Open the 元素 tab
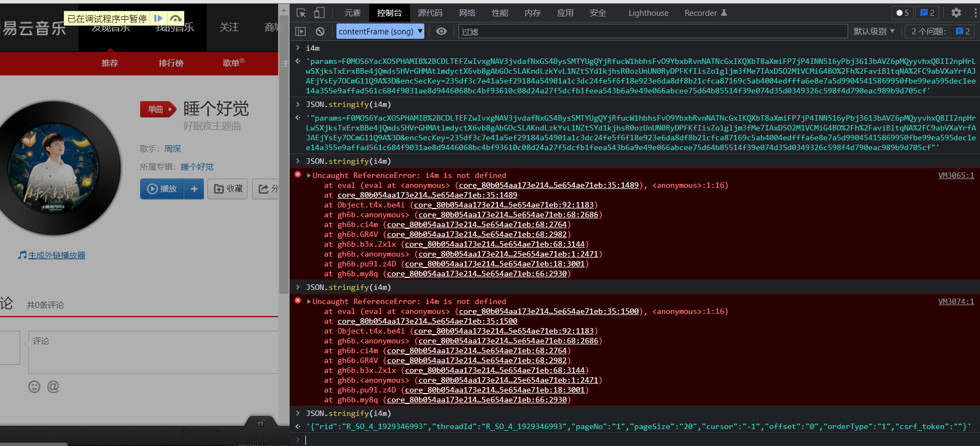Viewport: 980px width, 446px height. [352, 13]
